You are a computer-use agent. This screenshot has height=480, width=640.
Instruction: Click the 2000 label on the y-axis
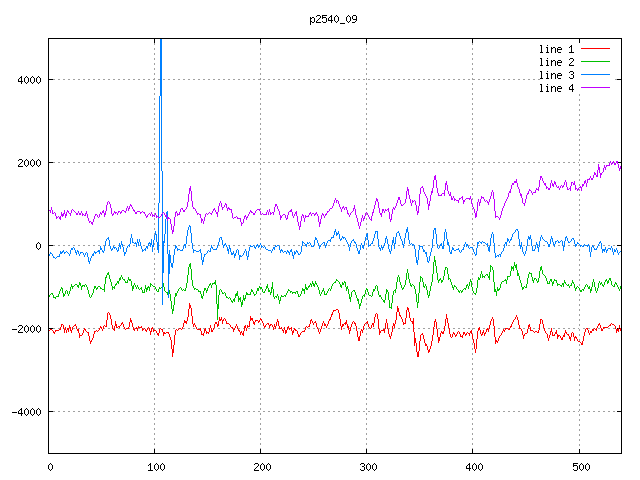tap(27, 163)
